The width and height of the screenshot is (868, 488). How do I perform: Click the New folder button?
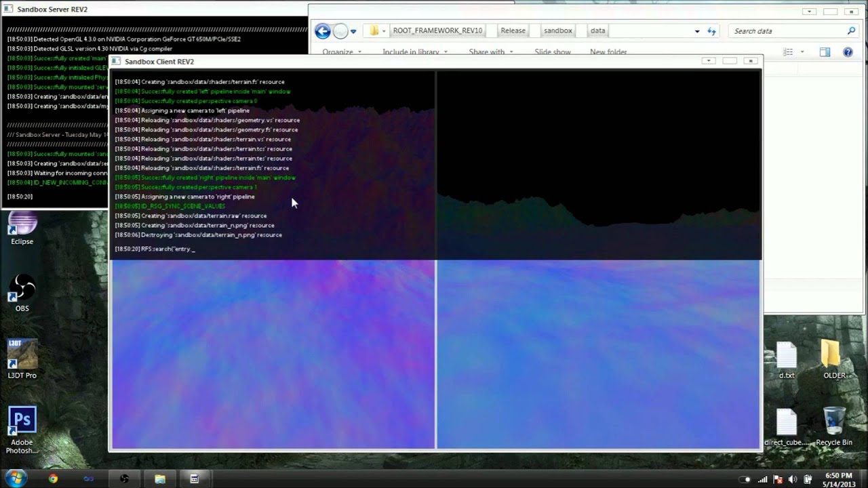[x=608, y=52]
